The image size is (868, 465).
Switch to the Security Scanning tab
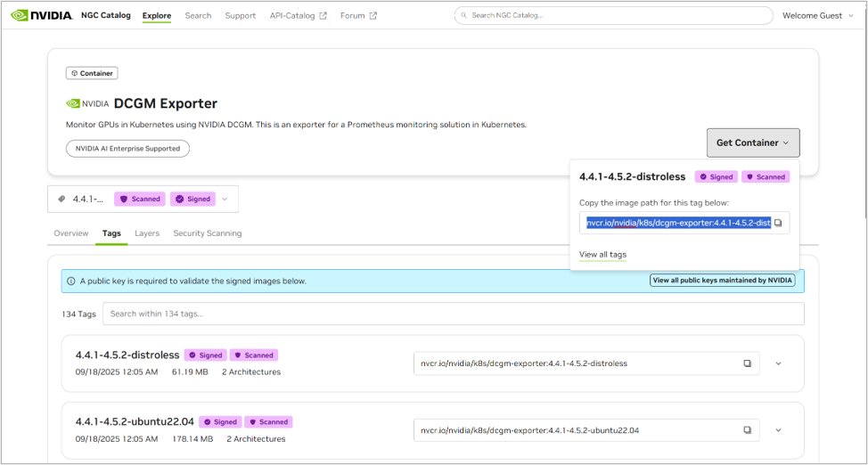(x=207, y=233)
